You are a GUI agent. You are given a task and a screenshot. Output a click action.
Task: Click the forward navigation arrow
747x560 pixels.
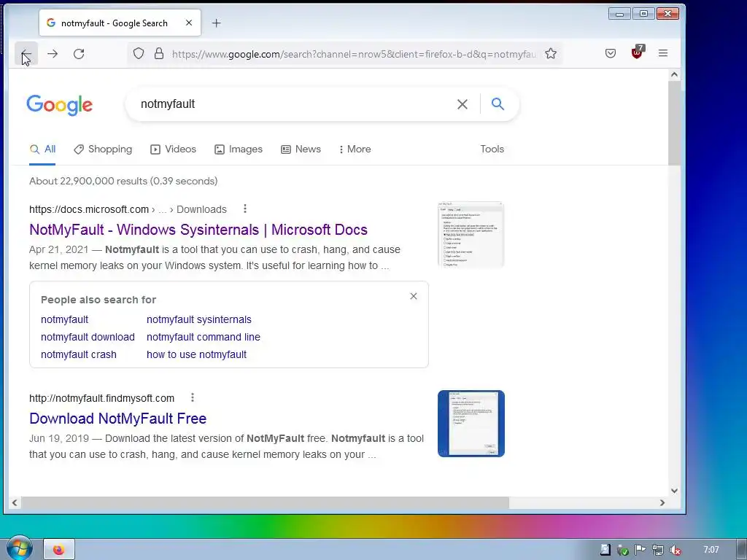[x=53, y=54]
